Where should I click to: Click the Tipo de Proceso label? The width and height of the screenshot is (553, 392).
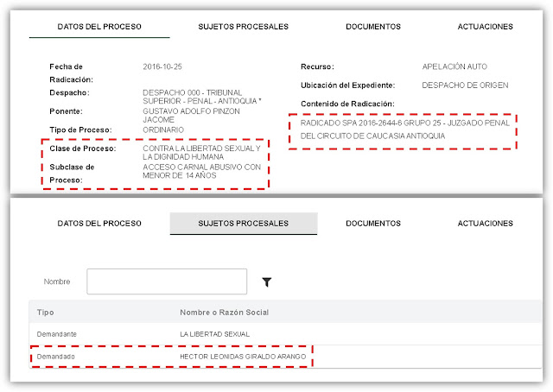pyautogui.click(x=80, y=130)
